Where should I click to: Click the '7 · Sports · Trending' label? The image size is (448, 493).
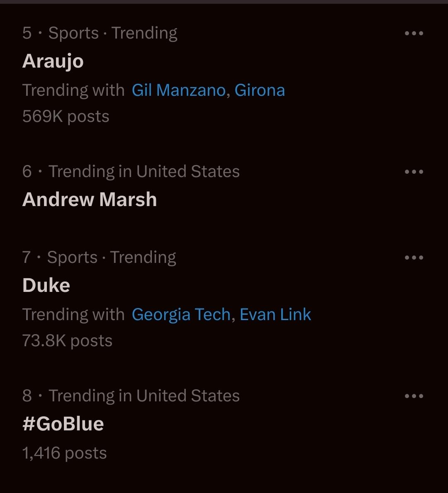[99, 257]
